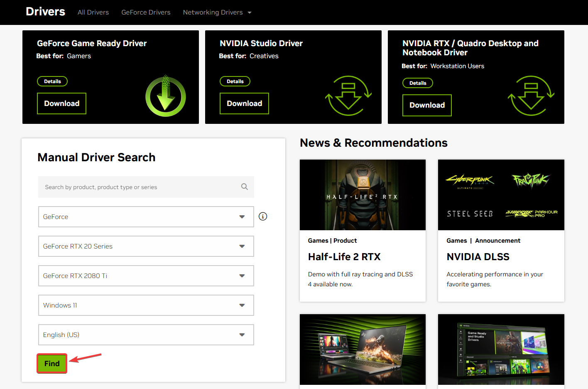Open the GeForce RTX 2080 Ti product dropdown
This screenshot has height=389, width=588.
tap(146, 276)
